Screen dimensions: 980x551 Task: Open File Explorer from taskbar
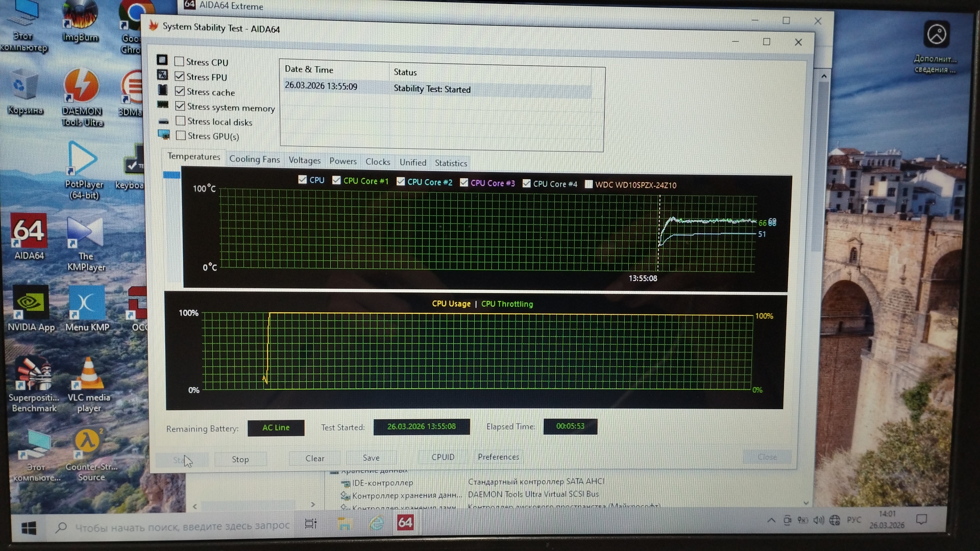(345, 523)
